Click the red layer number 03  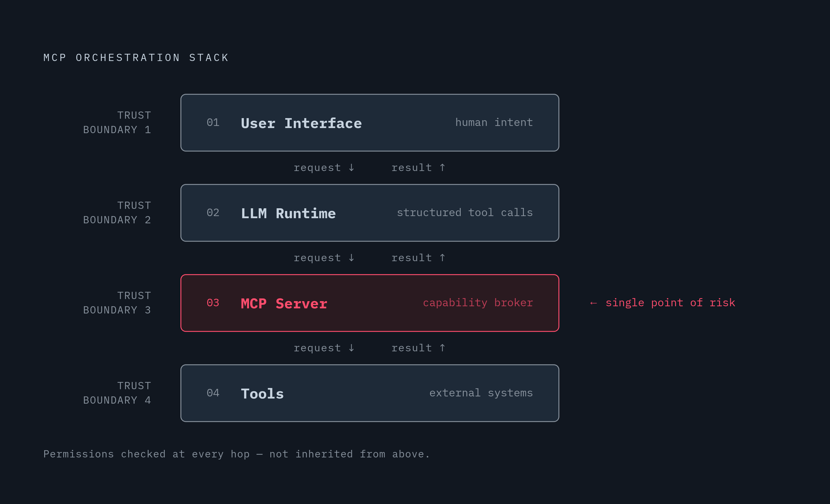pyautogui.click(x=213, y=303)
